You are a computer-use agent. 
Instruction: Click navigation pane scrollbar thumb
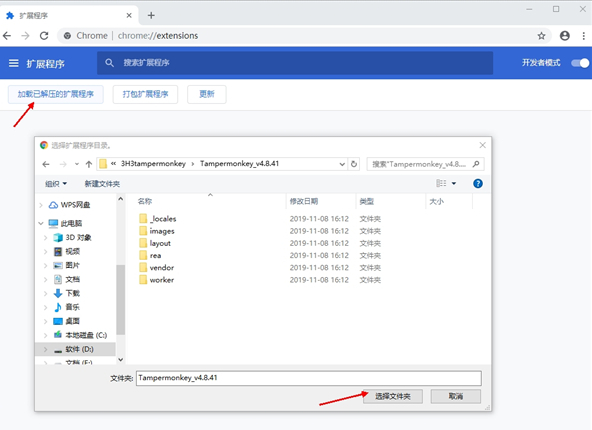point(120,300)
